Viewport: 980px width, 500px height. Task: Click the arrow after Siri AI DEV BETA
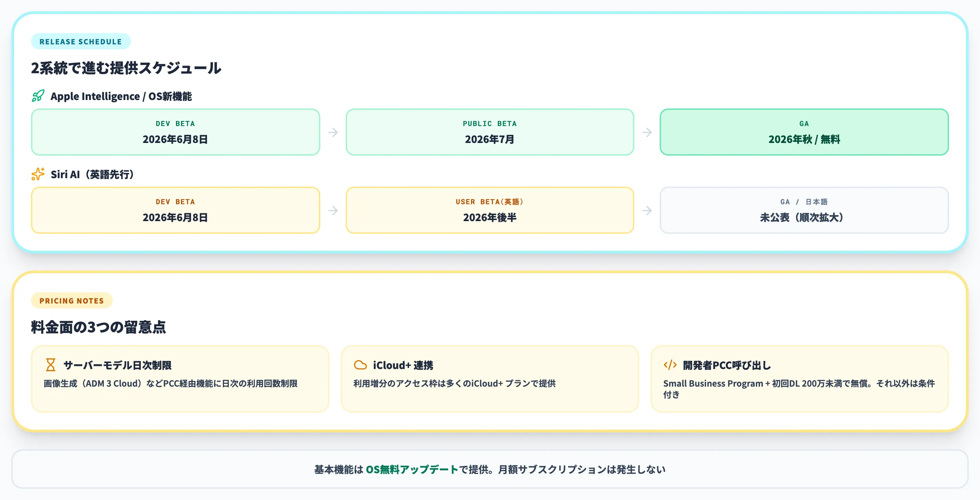tap(333, 210)
